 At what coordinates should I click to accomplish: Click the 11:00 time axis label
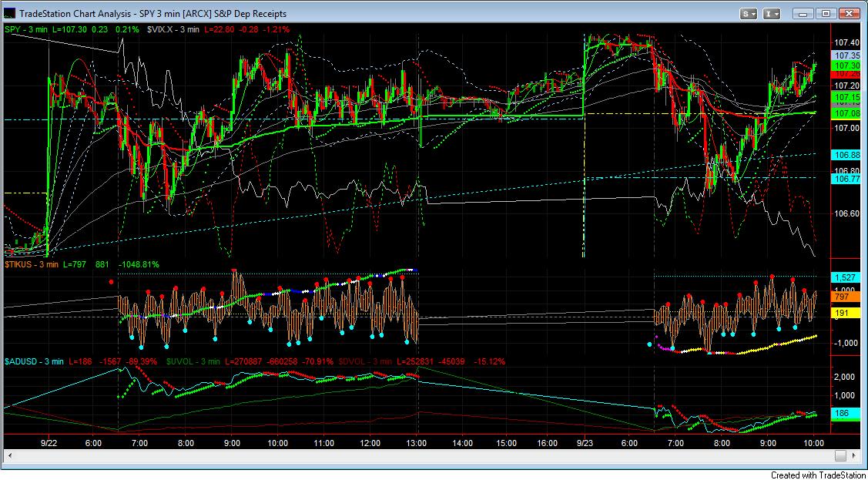[x=323, y=443]
